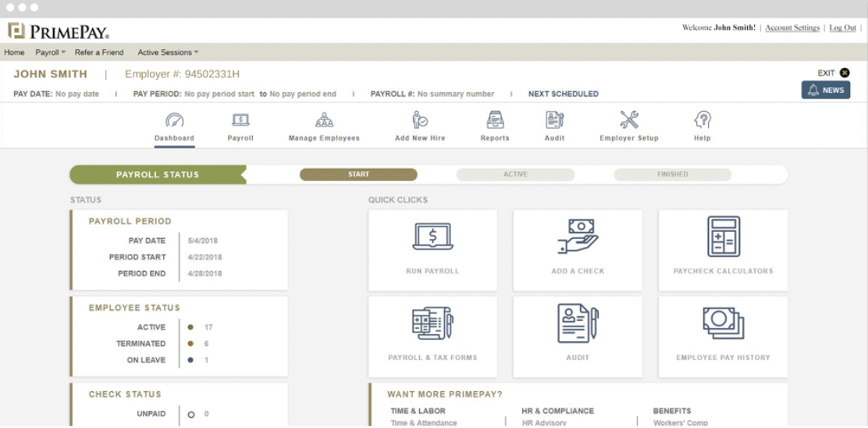The height and width of the screenshot is (428, 868).
Task: Click the Benefits heading
Action: (x=672, y=411)
